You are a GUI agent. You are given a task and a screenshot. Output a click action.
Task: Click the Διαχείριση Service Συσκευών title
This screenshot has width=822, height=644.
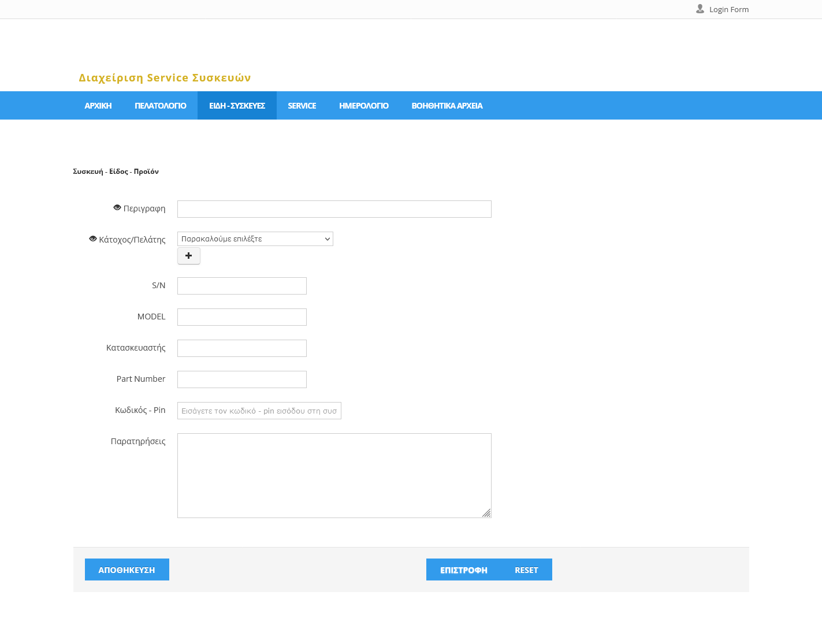[165, 78]
